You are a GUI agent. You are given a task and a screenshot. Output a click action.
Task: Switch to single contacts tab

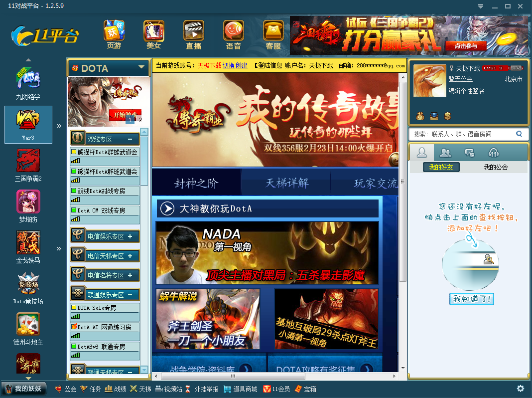422,153
